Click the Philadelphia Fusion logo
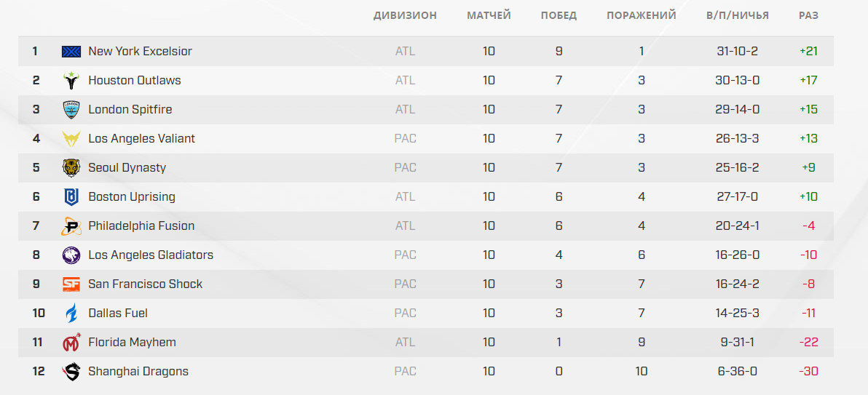Viewport: 868px width, 395px height. click(x=71, y=226)
